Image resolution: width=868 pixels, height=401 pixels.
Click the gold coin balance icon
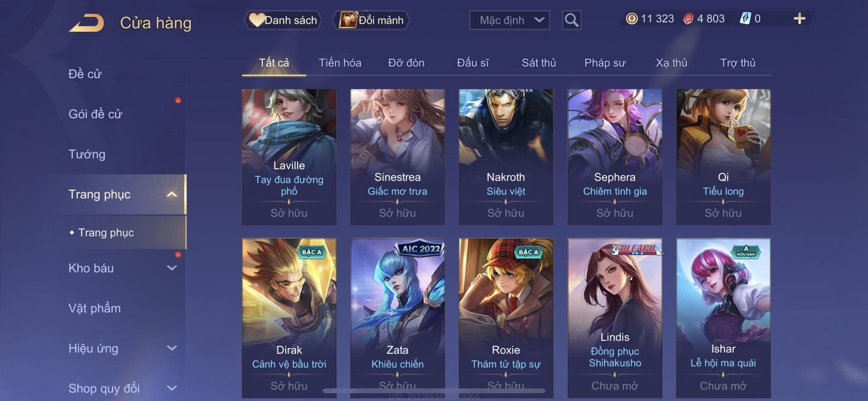tap(632, 19)
